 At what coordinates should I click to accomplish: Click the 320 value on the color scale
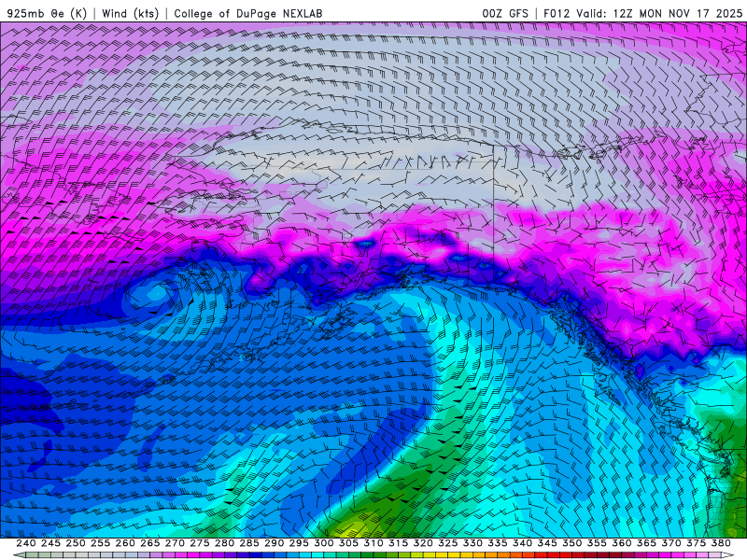point(423,543)
